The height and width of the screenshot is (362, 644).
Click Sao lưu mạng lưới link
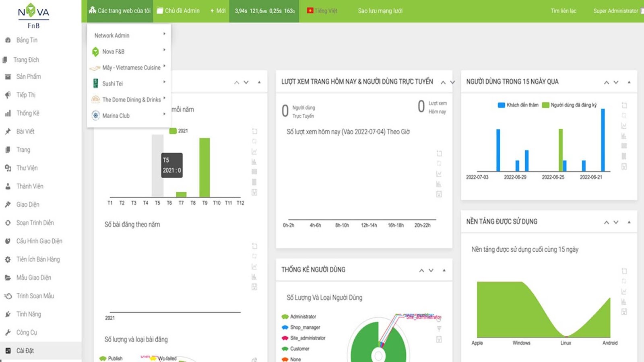[380, 11]
